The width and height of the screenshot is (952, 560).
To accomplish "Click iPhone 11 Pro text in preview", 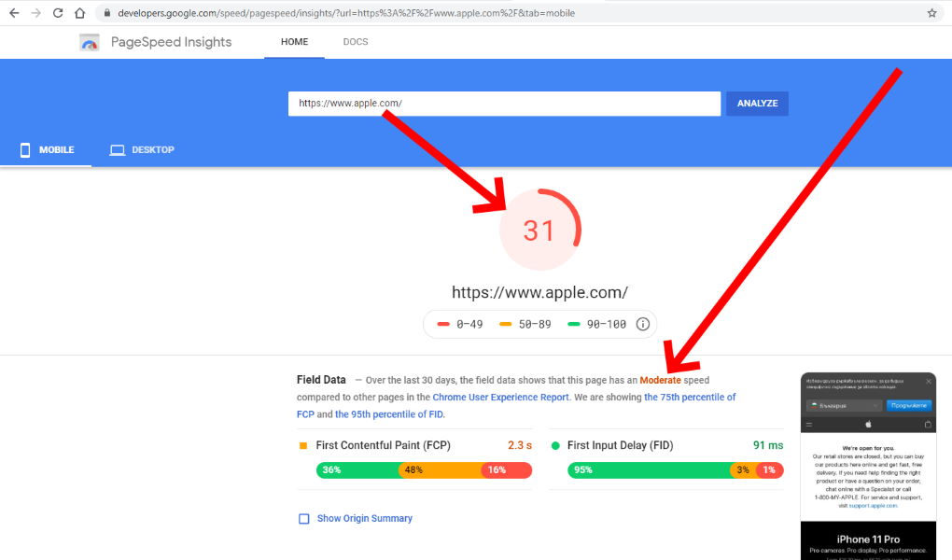I will [x=868, y=539].
